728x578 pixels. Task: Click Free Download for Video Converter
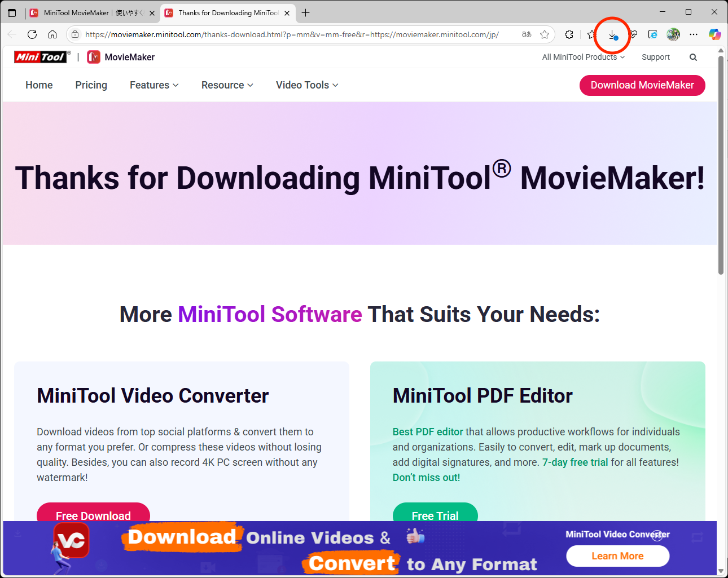coord(93,512)
